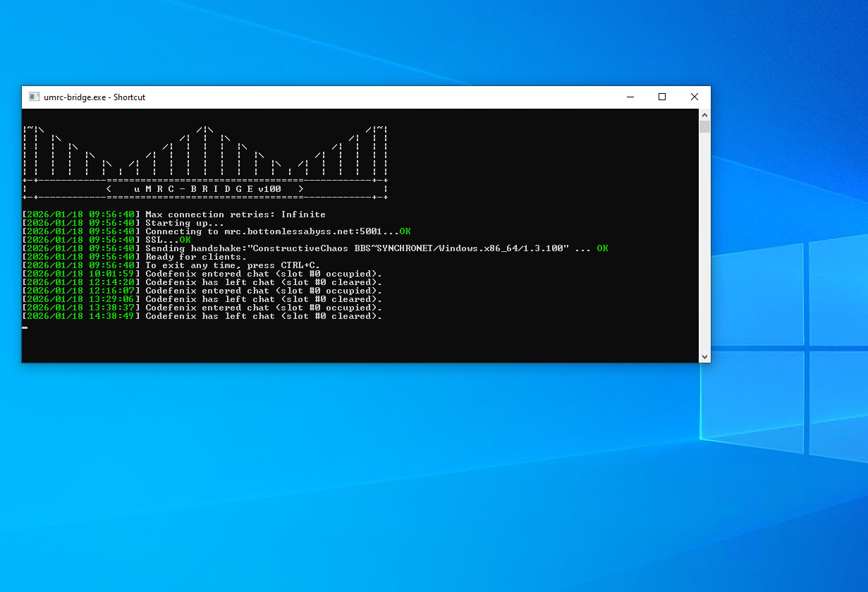Click the green OK after "SSL..."
Screen dimensions: 868x592
tap(185, 240)
